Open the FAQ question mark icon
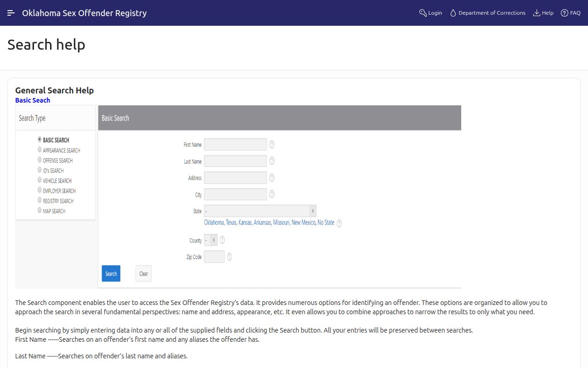Screen dimensions: 588x368 tap(565, 13)
